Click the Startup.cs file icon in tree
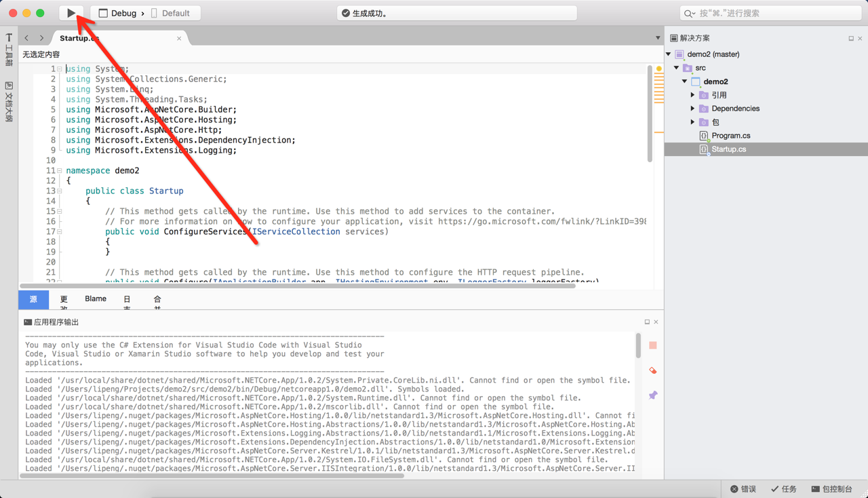This screenshot has height=498, width=868. pos(704,149)
